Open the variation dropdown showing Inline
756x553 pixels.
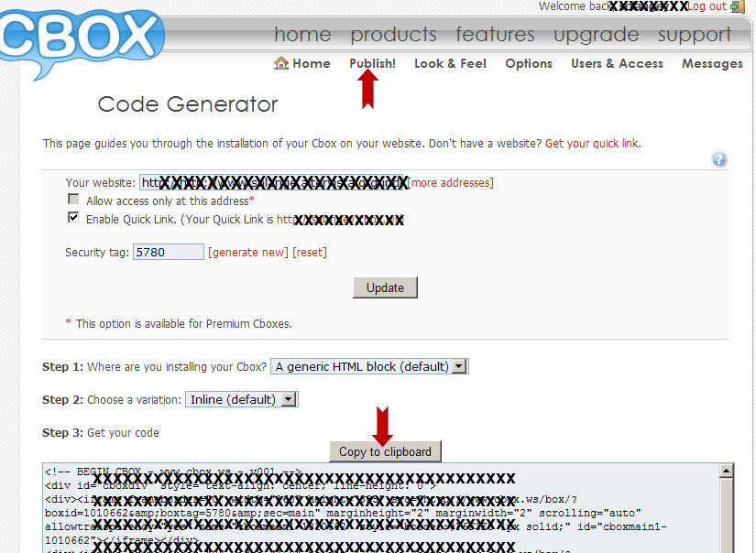coord(242,399)
